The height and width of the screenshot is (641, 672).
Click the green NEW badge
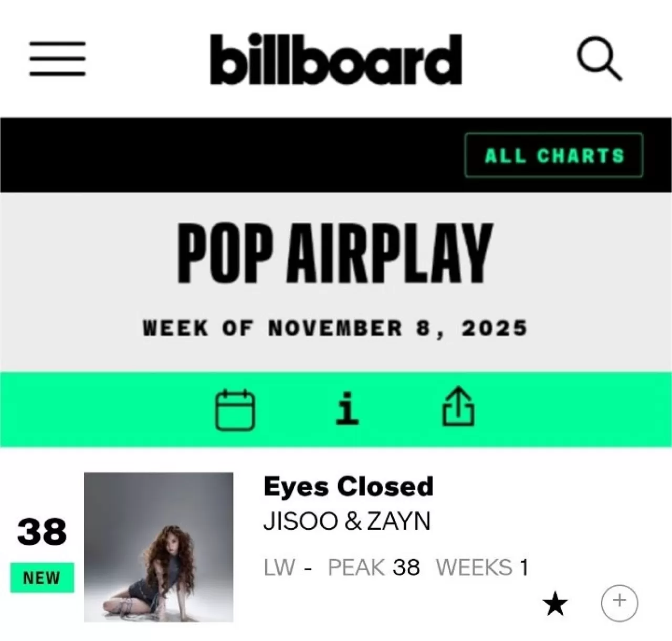point(42,577)
